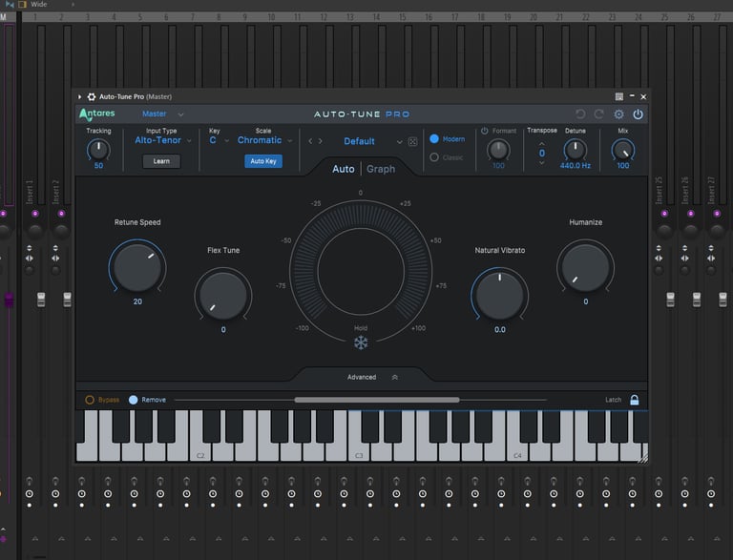733x560 pixels.
Task: Toggle Insert 2 purple enable LED in mixer
Action: (61, 214)
